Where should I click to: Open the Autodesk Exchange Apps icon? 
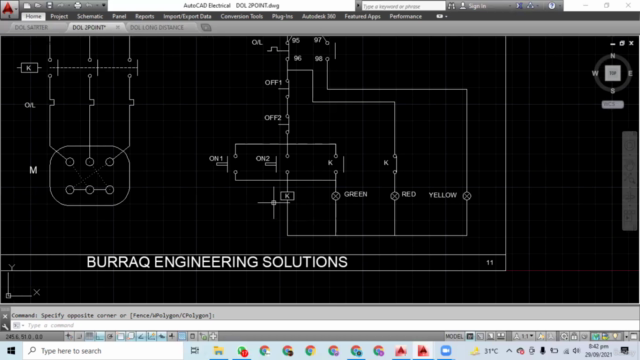(519, 6)
